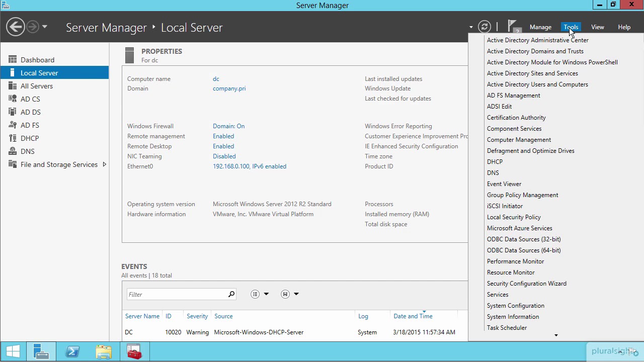Image resolution: width=644 pixels, height=362 pixels.
Task: Open Active Directory Users and Computers
Action: [x=537, y=84]
